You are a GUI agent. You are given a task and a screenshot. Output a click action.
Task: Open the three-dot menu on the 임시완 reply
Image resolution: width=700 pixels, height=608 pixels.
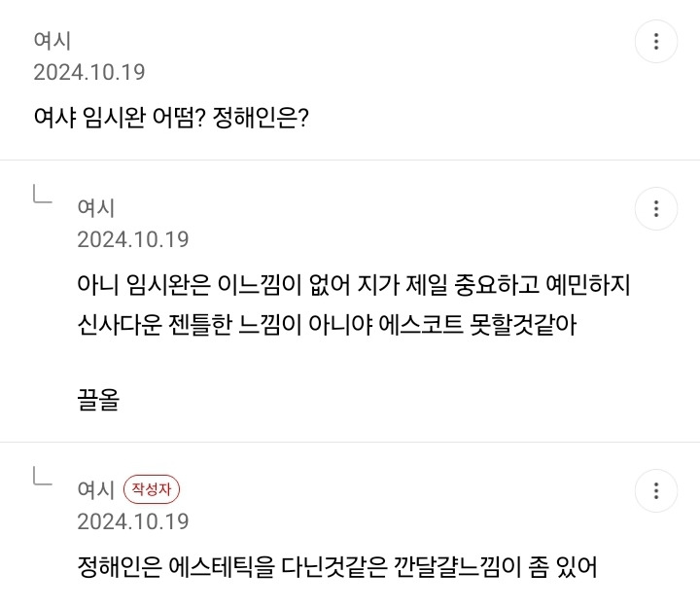656,208
